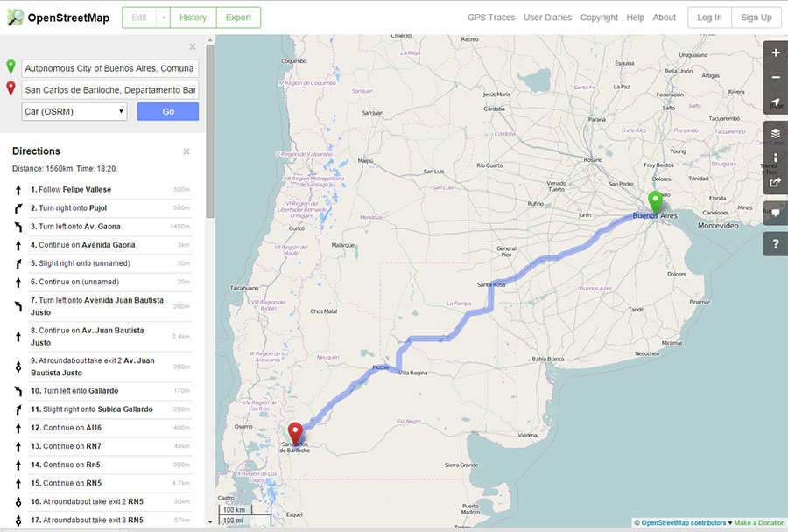Show my location on the map

[x=776, y=102]
